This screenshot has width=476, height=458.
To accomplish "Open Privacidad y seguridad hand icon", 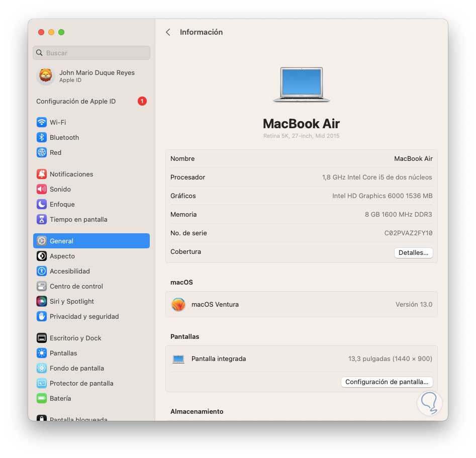I will (42, 316).
